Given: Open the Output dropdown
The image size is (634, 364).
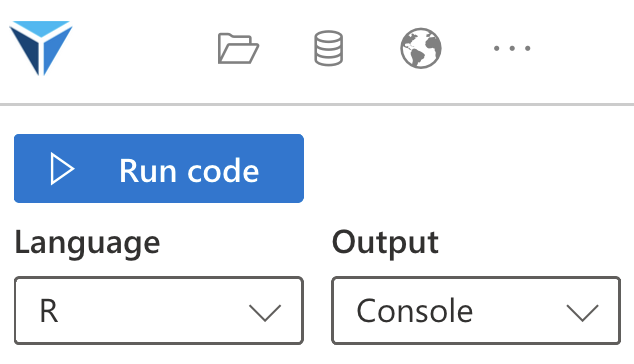Looking at the screenshot, I should [476, 311].
